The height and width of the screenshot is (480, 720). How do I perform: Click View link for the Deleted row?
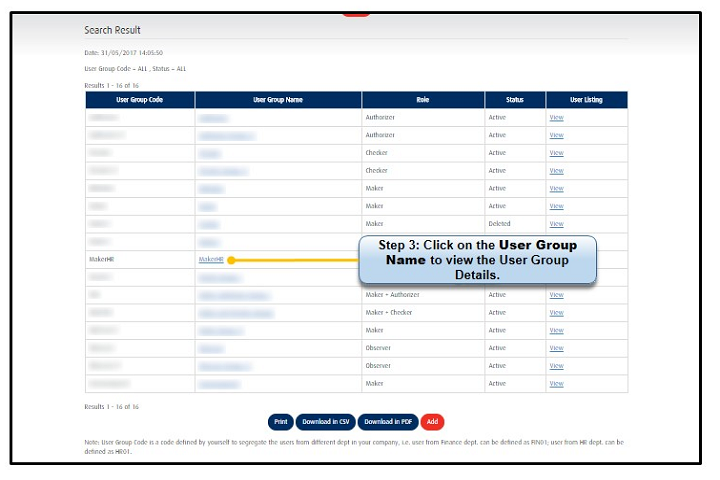click(x=556, y=224)
